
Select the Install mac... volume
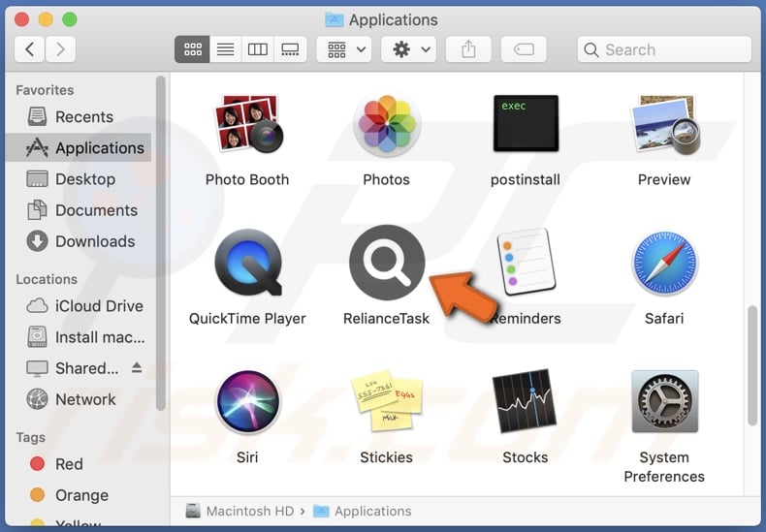pos(79,337)
